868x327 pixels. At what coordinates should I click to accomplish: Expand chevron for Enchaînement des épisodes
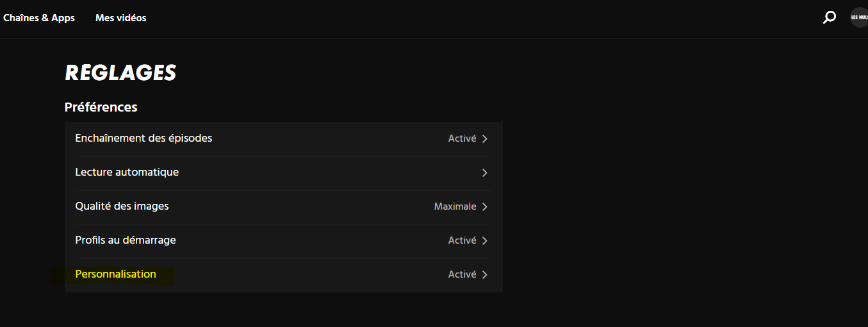tap(485, 138)
